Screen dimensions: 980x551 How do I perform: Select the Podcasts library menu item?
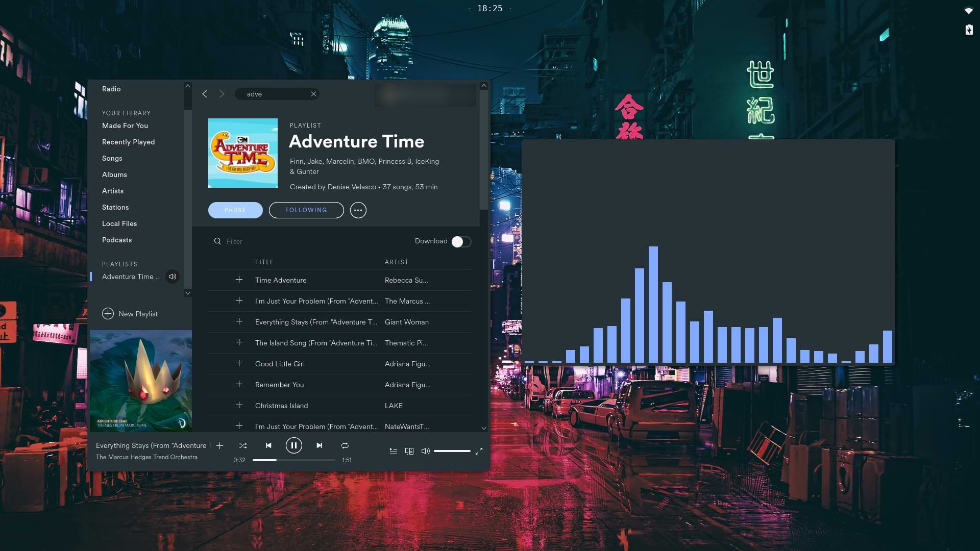[116, 239]
